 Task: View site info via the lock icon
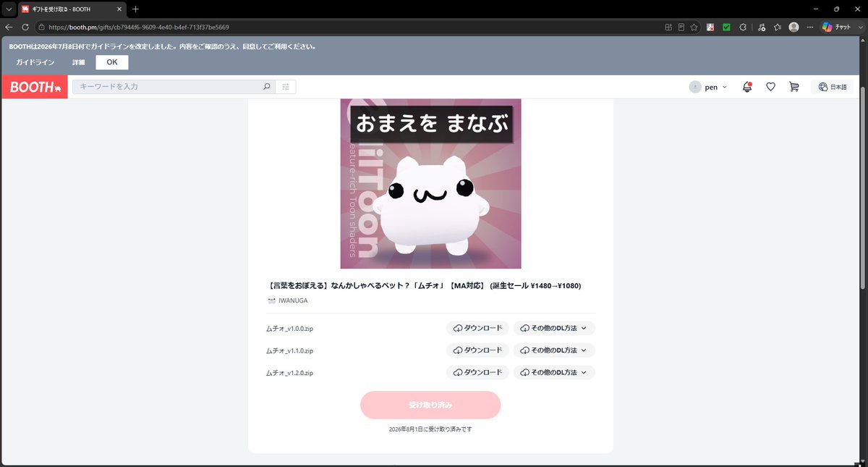coord(42,27)
